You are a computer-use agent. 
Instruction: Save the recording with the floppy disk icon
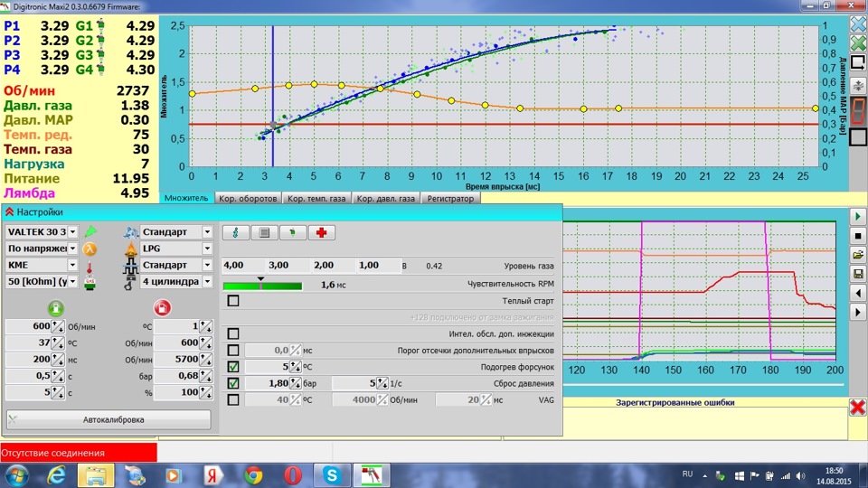[858, 274]
